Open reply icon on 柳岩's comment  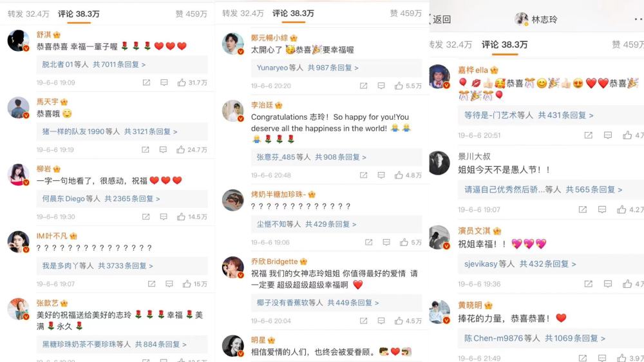(x=164, y=216)
